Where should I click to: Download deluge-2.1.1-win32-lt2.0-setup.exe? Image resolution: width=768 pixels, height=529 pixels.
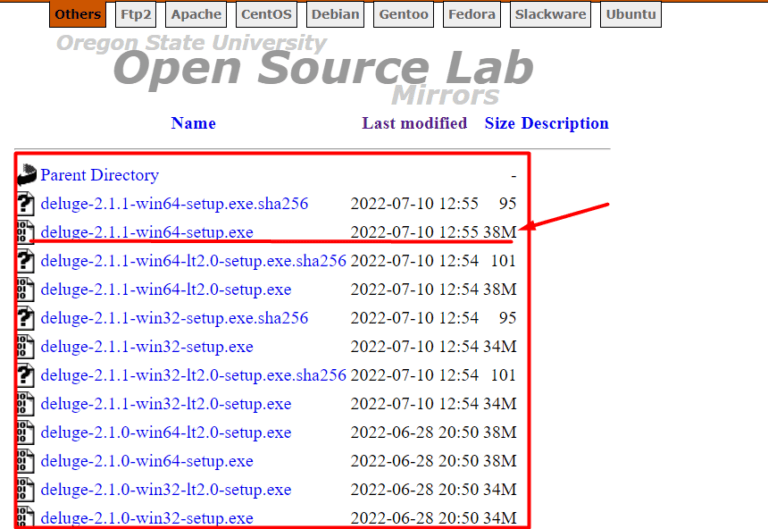tap(166, 404)
